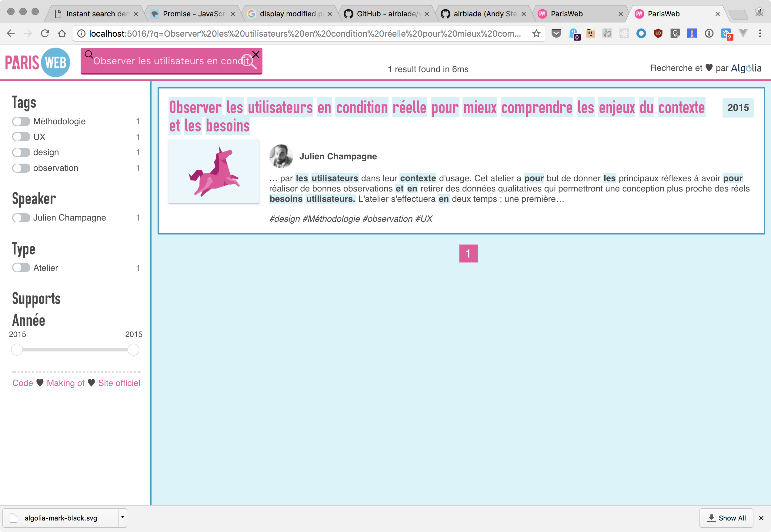Click the speaker name 'Julien Champagne' in result

coord(338,156)
